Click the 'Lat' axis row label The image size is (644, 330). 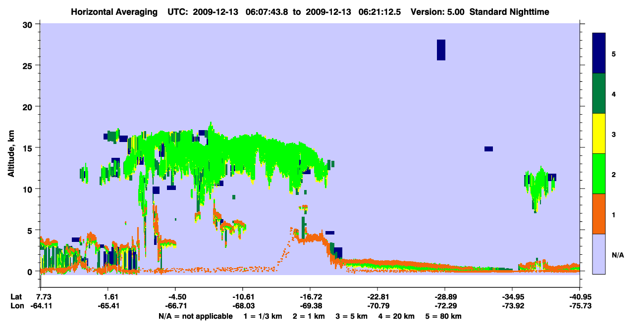click(16, 297)
